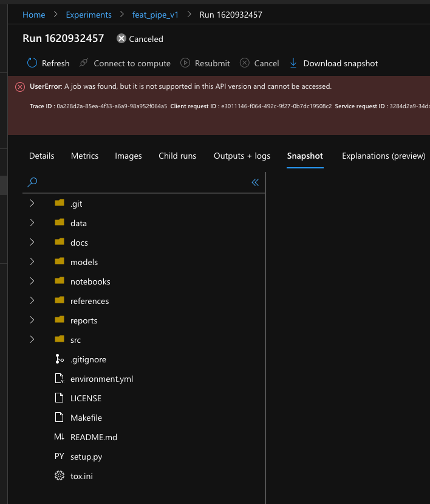This screenshot has height=504, width=430.
Task: Go to Experiments via breadcrumb link
Action: tap(89, 14)
